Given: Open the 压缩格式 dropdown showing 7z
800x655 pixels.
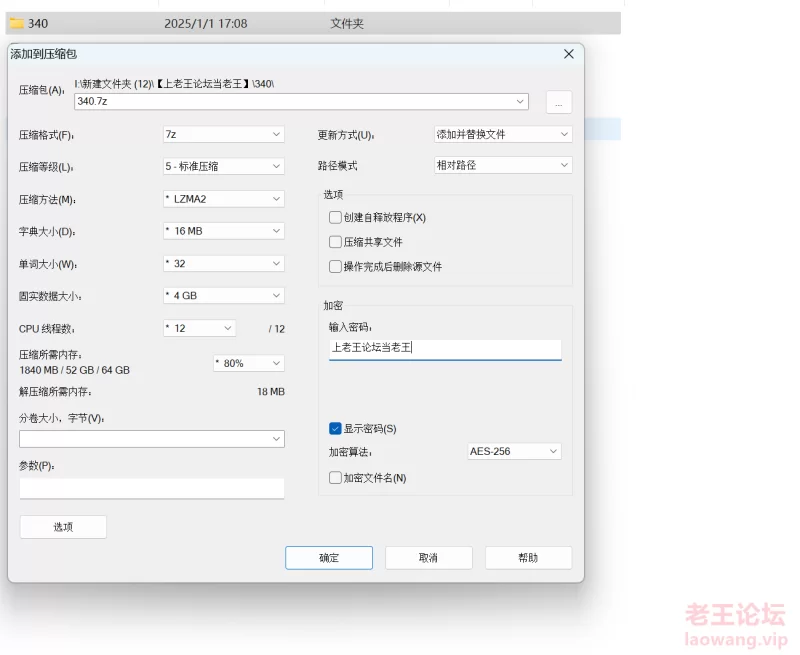Looking at the screenshot, I should click(x=223, y=135).
